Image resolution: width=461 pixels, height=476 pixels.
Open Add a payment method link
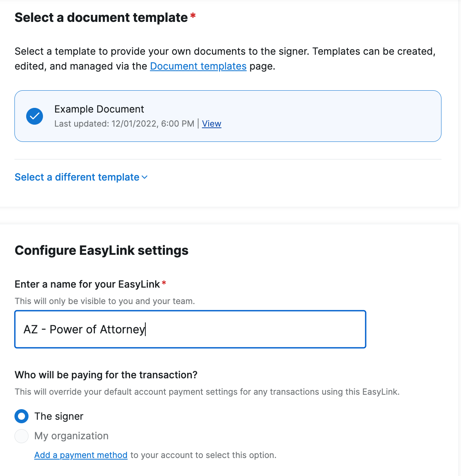[x=81, y=455]
